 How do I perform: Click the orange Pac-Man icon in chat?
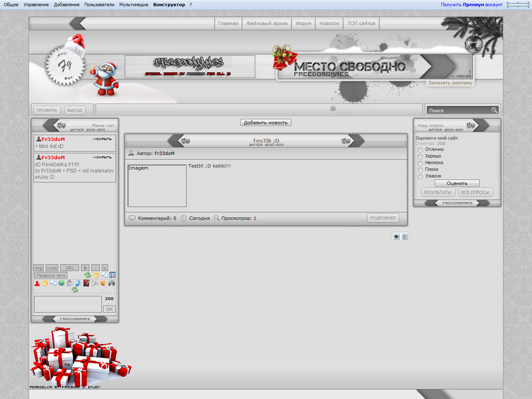click(103, 283)
